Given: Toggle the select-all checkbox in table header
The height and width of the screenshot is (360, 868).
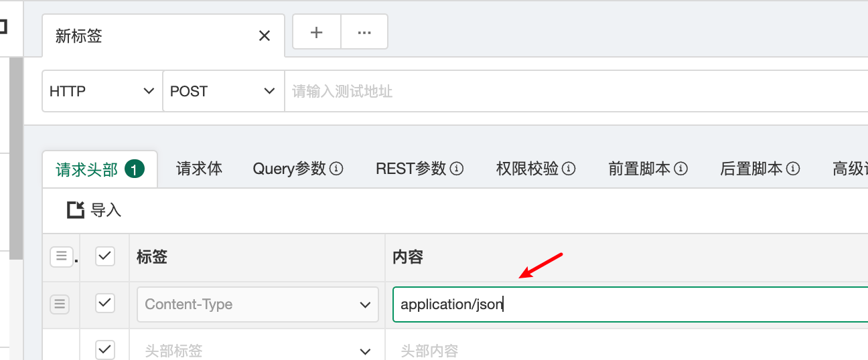Looking at the screenshot, I should (105, 256).
